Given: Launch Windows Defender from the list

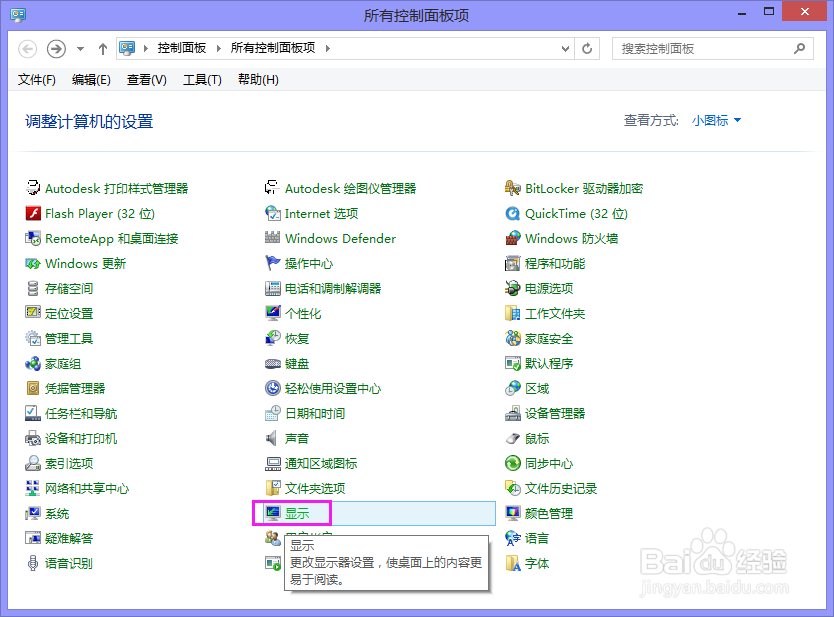Looking at the screenshot, I should click(x=339, y=238).
